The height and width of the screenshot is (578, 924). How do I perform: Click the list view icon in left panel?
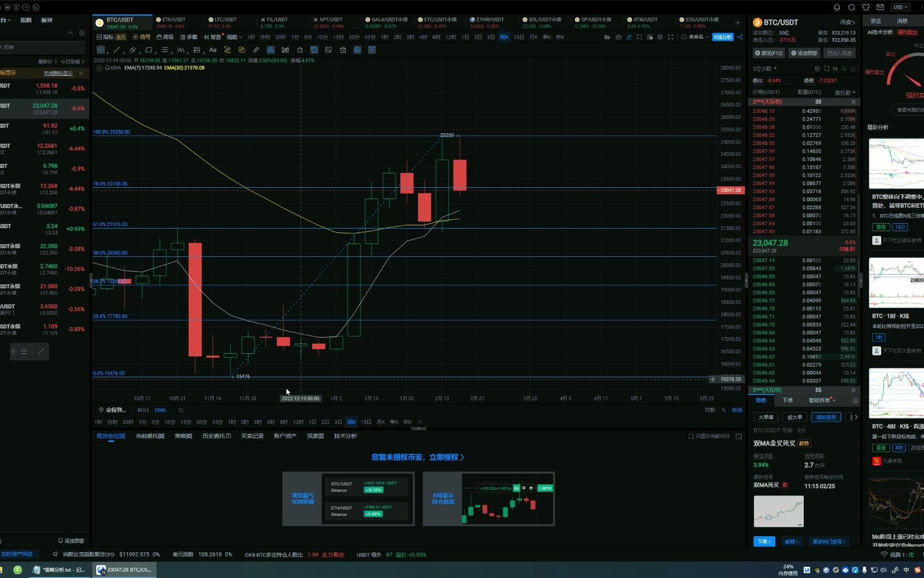click(24, 352)
